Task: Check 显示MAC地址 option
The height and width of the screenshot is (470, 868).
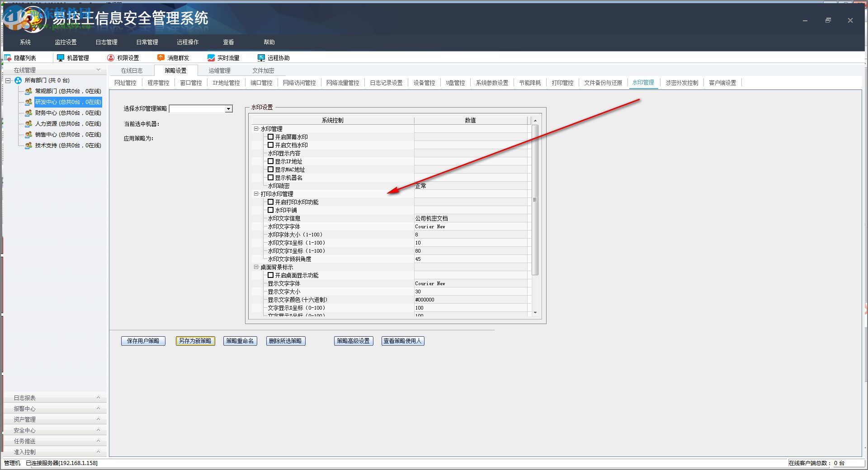Action: point(270,169)
